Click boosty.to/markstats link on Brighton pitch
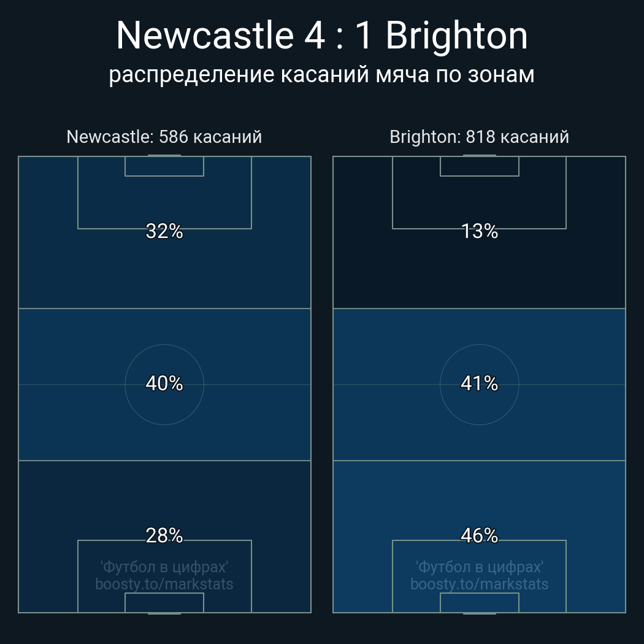This screenshot has width=644, height=644. (479, 584)
